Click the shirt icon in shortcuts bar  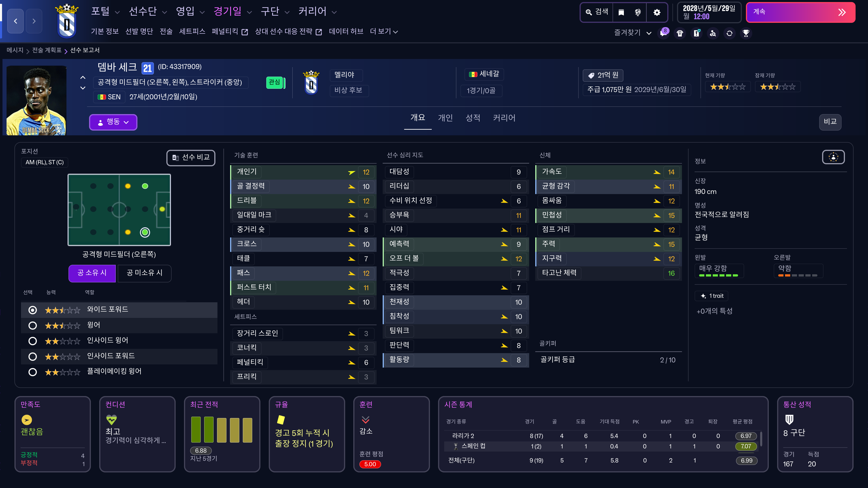(x=680, y=33)
